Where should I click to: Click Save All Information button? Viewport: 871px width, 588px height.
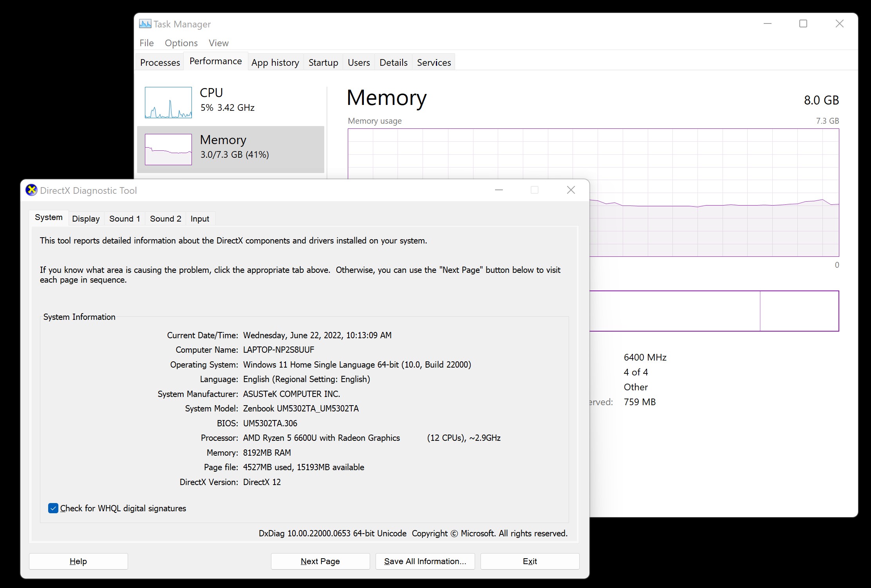[x=425, y=561]
